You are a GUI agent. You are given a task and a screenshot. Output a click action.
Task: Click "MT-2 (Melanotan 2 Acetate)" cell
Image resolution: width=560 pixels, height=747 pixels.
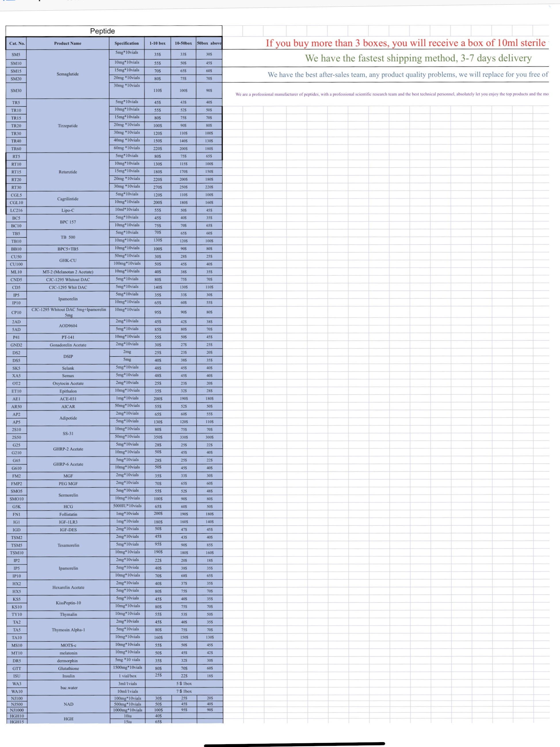68,272
